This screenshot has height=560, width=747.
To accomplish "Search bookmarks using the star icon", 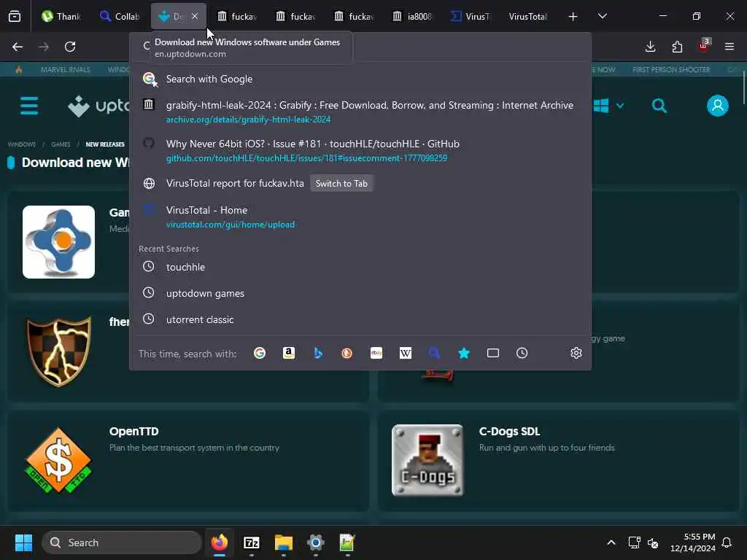I will 464,354.
